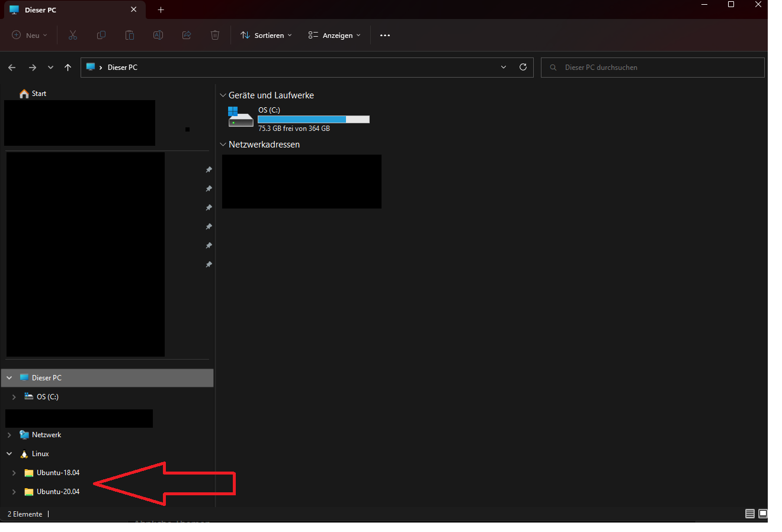Expand the Ubuntu-20.04 tree node
This screenshot has height=532, width=782.
14,492
